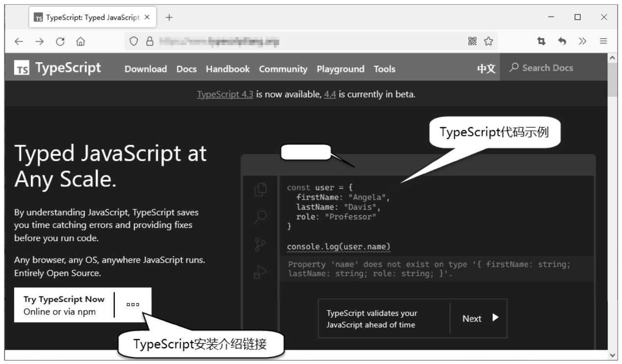Minimize the browser window
The width and height of the screenshot is (622, 364).
(551, 17)
